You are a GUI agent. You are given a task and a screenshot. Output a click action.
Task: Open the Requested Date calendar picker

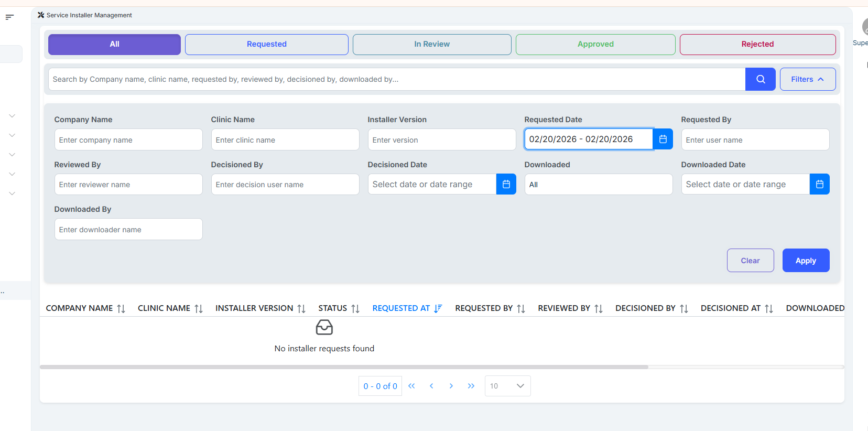[663, 139]
